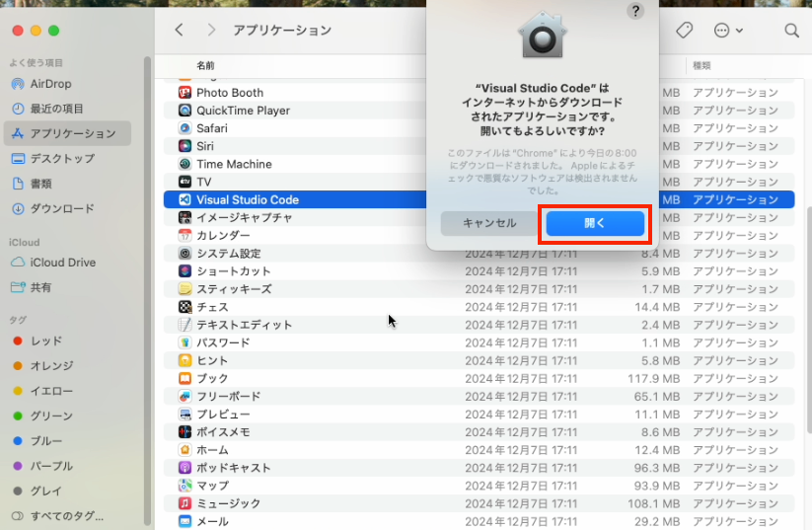Select 書類 in the sidebar
Image resolution: width=812 pixels, height=530 pixels.
point(67,184)
